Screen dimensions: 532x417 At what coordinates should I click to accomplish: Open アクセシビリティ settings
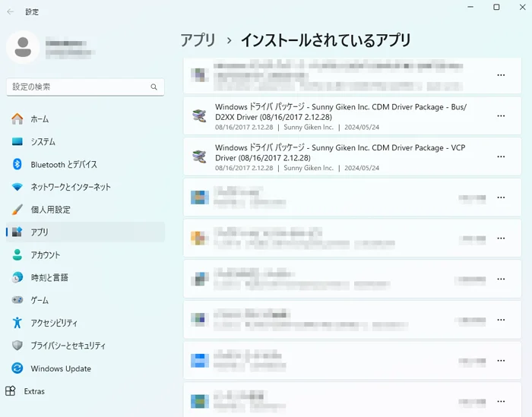point(85,323)
